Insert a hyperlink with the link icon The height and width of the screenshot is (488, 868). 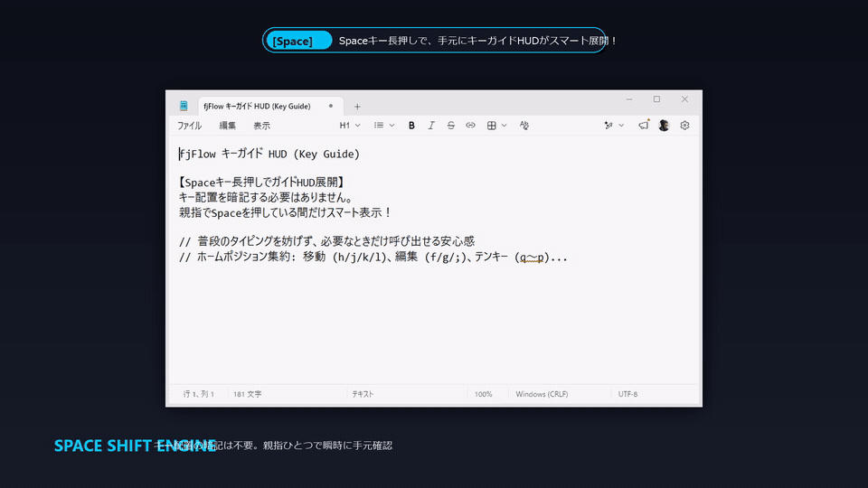click(x=470, y=126)
